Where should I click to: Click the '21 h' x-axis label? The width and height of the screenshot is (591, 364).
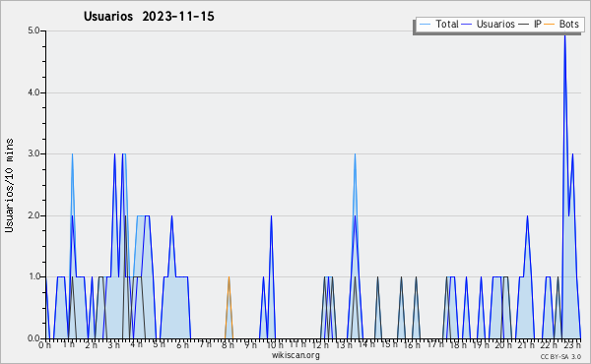(527, 345)
